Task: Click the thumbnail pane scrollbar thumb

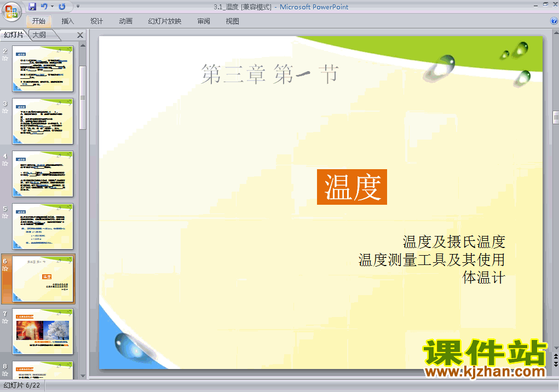Action: click(x=83, y=97)
